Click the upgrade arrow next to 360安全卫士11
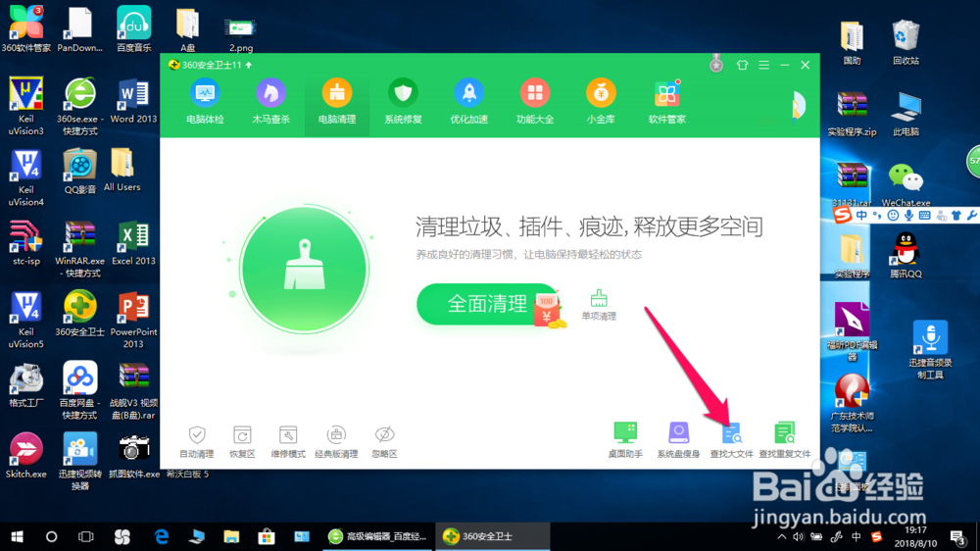 249,65
